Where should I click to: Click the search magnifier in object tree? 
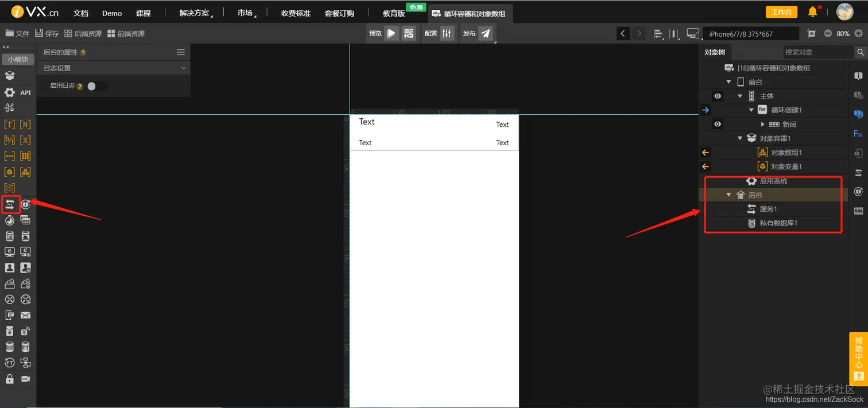pos(861,52)
